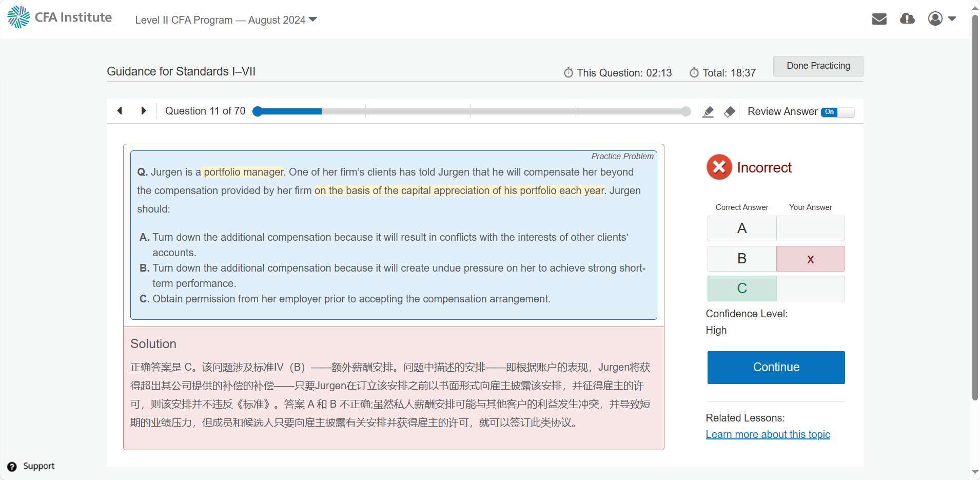Advance to next question arrow
The image size is (980, 480).
coord(144,111)
